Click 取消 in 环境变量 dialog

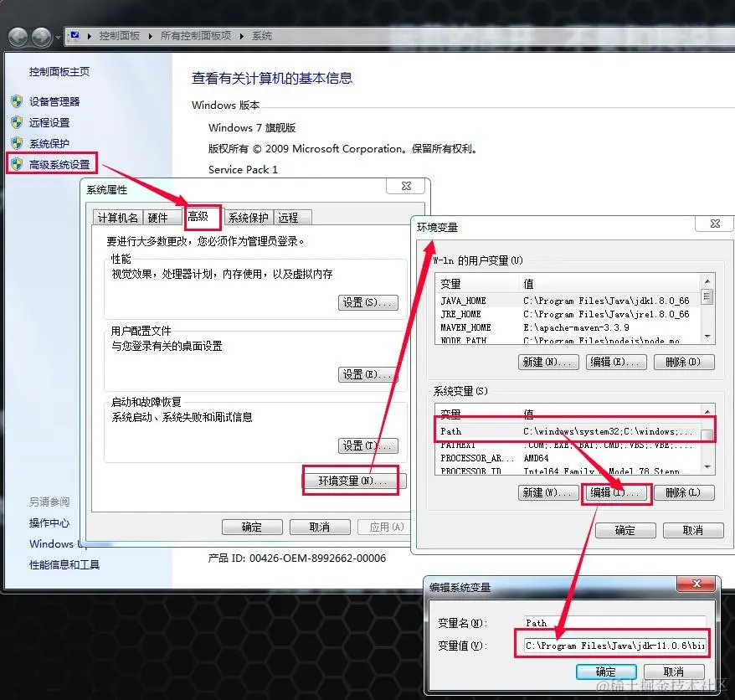693,530
